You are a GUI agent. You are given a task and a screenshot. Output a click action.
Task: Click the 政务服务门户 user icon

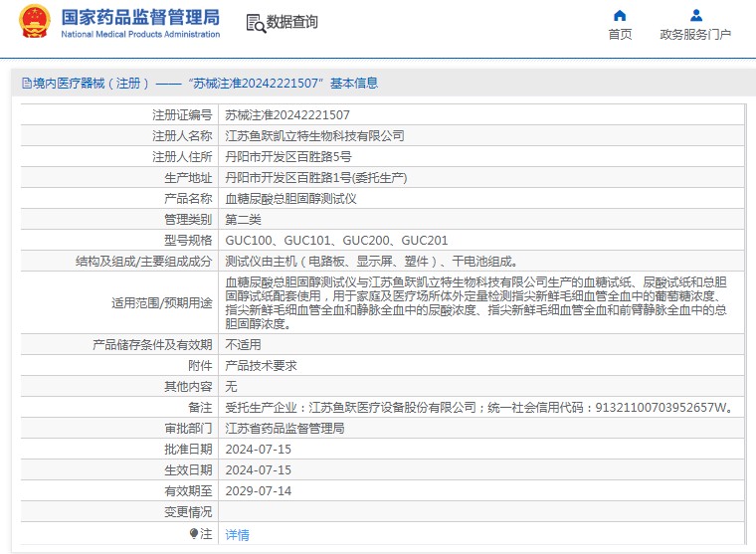coord(695,16)
